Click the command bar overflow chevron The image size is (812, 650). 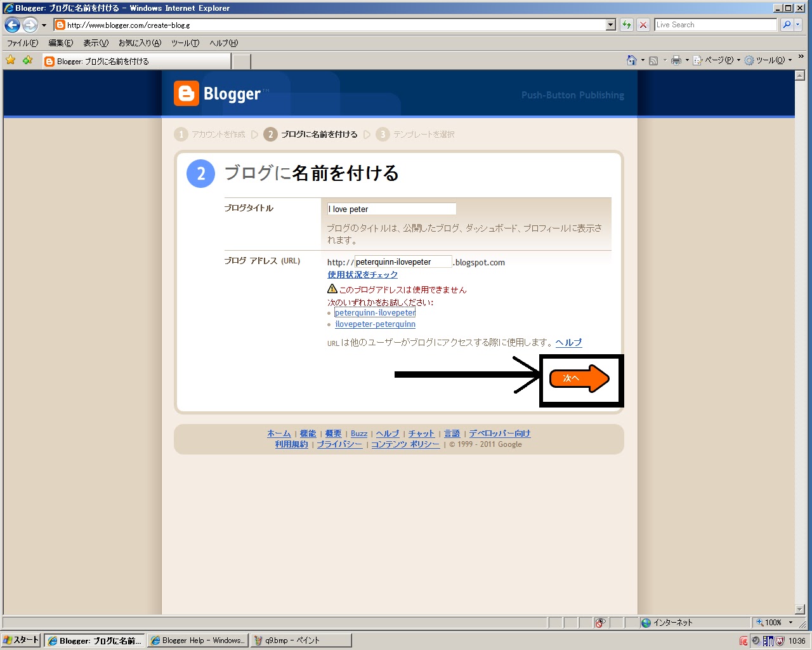pyautogui.click(x=801, y=56)
